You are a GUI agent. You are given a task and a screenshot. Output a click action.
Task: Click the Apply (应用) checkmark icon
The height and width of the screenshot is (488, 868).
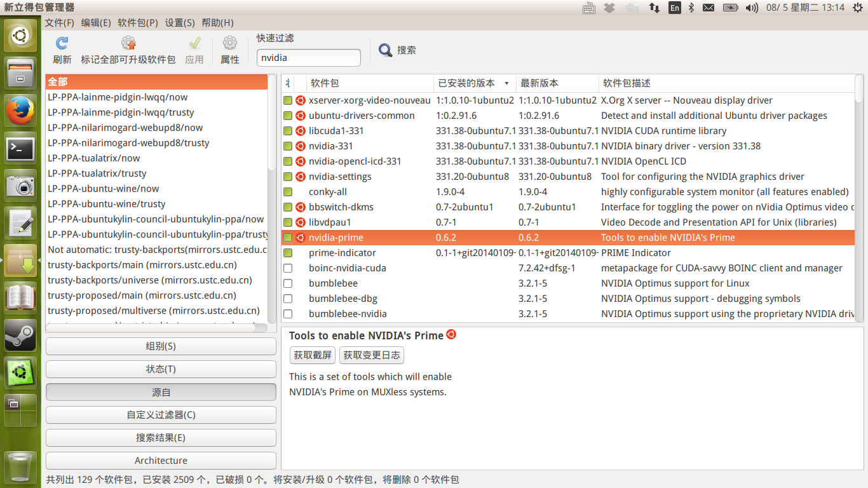194,43
